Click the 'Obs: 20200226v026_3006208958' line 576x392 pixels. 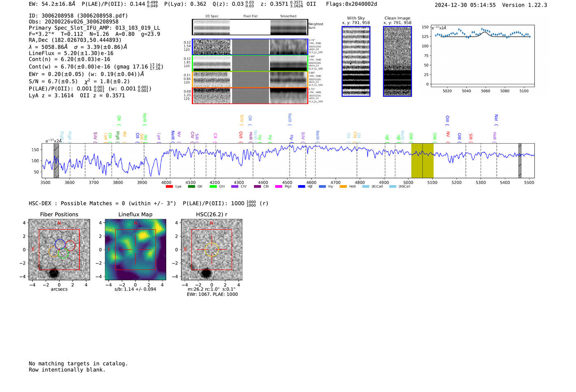click(74, 22)
